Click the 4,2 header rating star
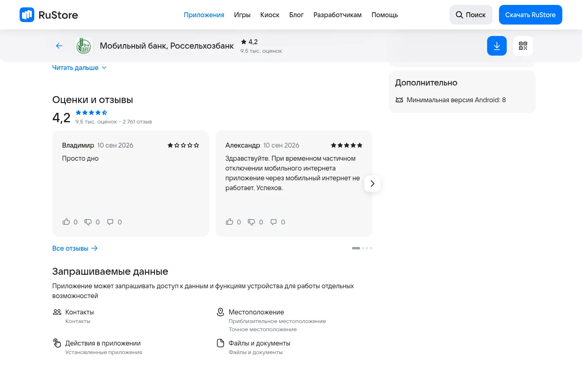Viewport: 588px width, 368px height. [x=244, y=42]
